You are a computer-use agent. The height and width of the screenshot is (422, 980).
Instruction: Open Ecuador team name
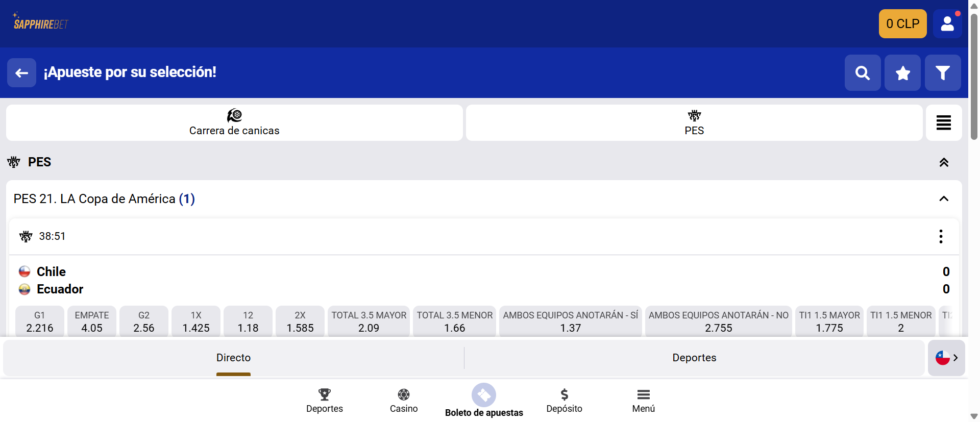click(x=60, y=289)
